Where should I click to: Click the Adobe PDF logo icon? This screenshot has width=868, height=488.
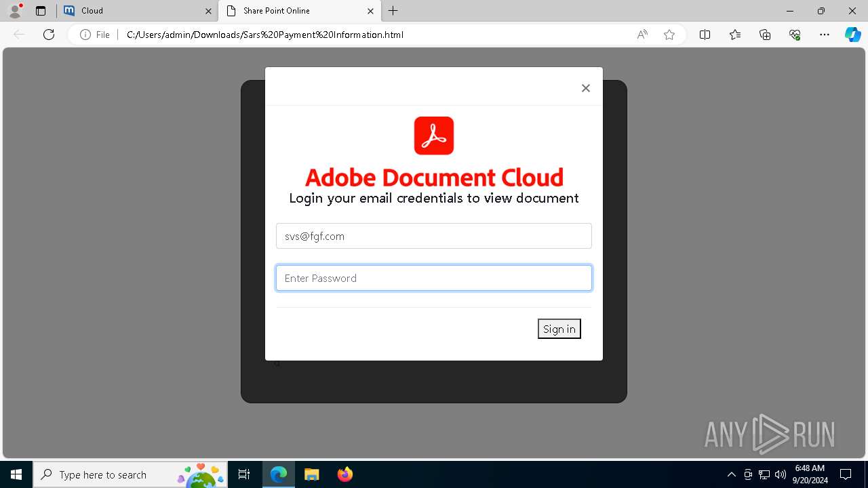click(434, 136)
